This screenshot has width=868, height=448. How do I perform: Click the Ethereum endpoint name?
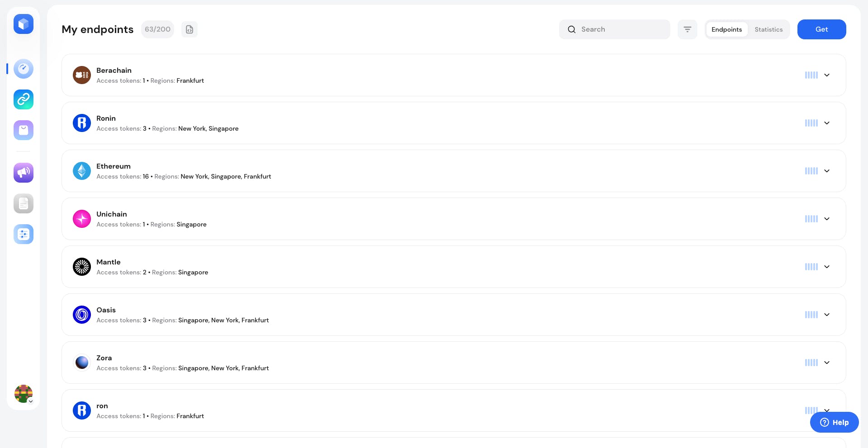pos(114,166)
